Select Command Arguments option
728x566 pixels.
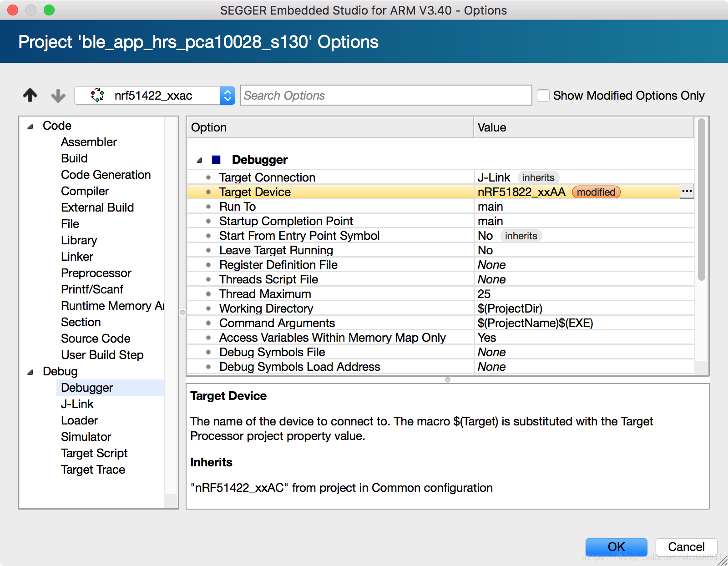click(440, 323)
